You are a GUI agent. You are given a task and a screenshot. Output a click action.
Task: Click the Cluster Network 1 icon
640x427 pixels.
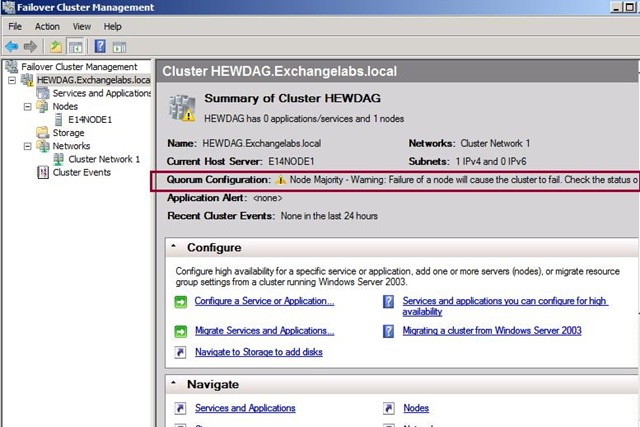[x=58, y=159]
